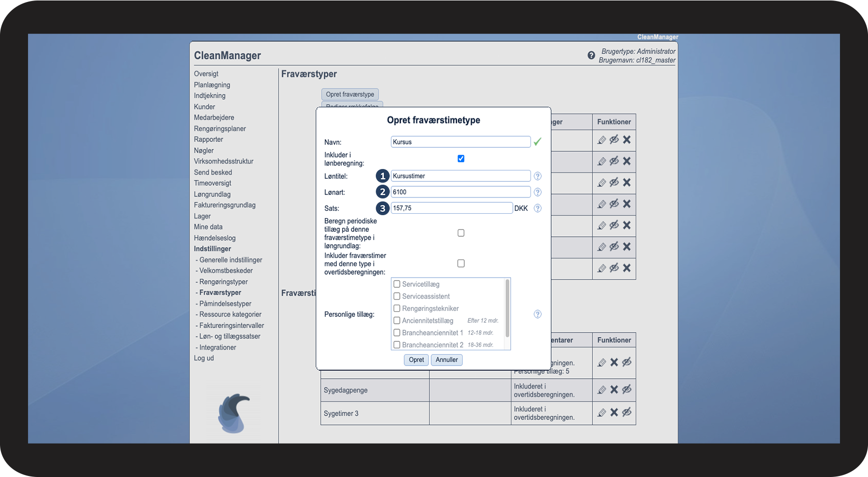The image size is (868, 477).
Task: Delete the Sygedagpenge row
Action: 614,390
